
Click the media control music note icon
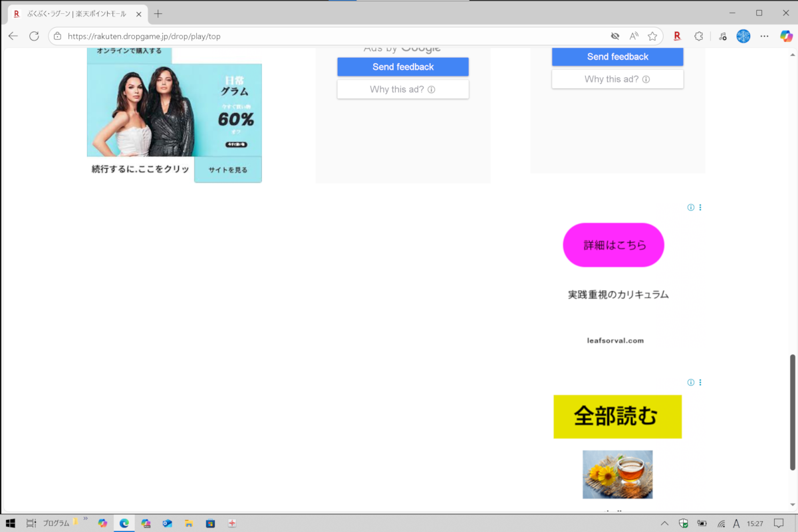[723, 36]
